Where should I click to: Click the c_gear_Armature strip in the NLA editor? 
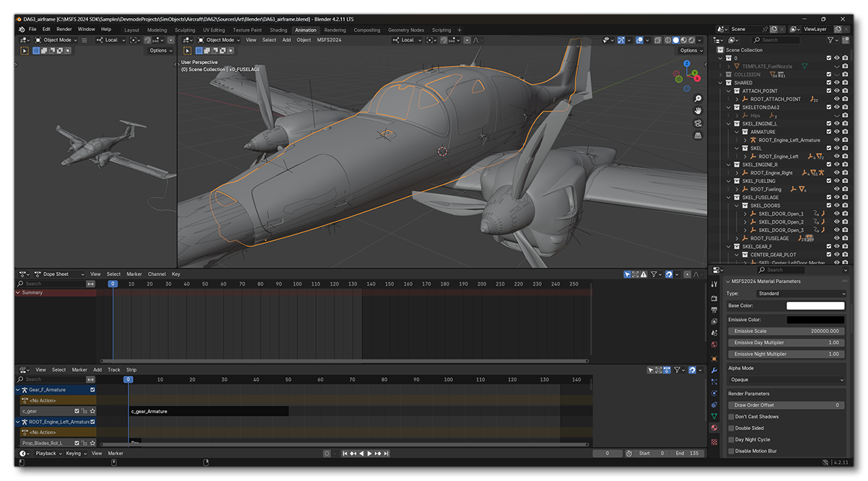coord(209,411)
